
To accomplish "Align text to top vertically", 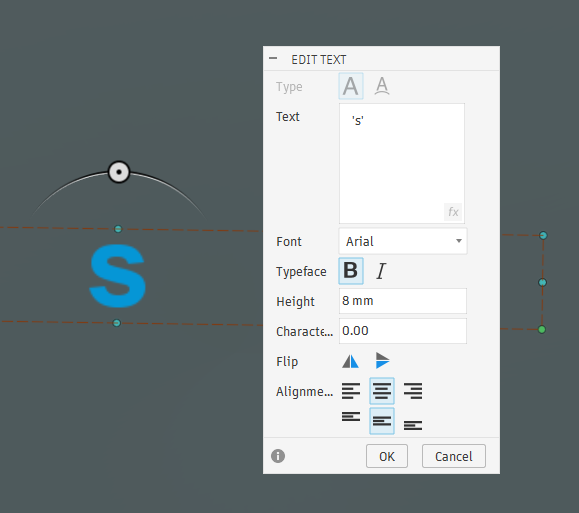I will pos(351,417).
